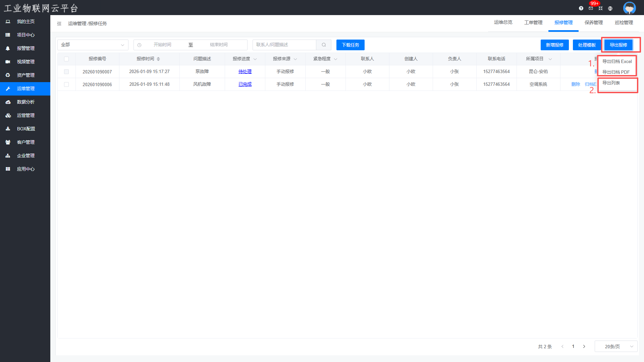Image resolution: width=644 pixels, height=362 pixels.
Task: Expand the 报修进度 column filter
Action: pos(255,59)
